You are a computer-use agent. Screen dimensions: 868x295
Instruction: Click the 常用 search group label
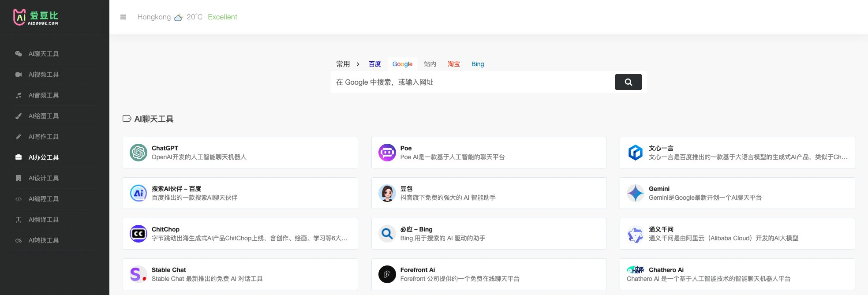coord(343,64)
